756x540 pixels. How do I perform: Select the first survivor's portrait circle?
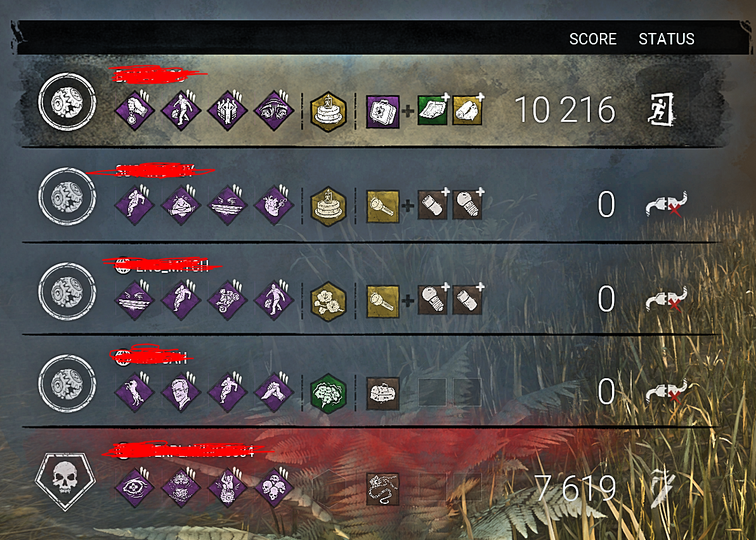(x=67, y=102)
